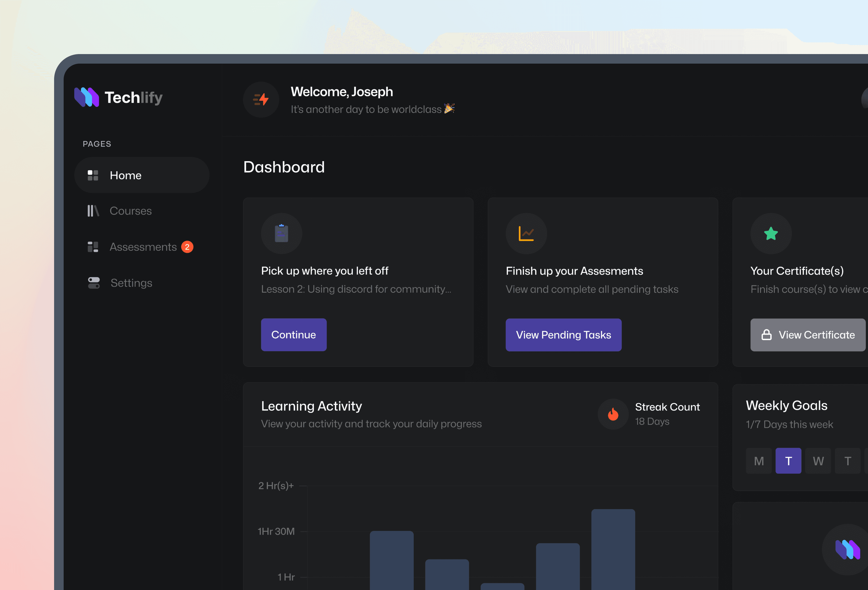Click the lock icon on View Certificate
The image size is (868, 590).
click(x=766, y=335)
